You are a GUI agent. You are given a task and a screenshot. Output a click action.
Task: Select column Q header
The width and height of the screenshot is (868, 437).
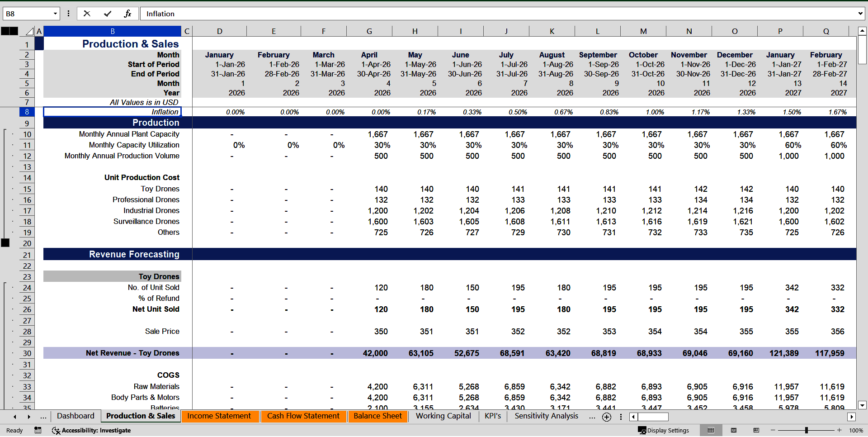(826, 31)
